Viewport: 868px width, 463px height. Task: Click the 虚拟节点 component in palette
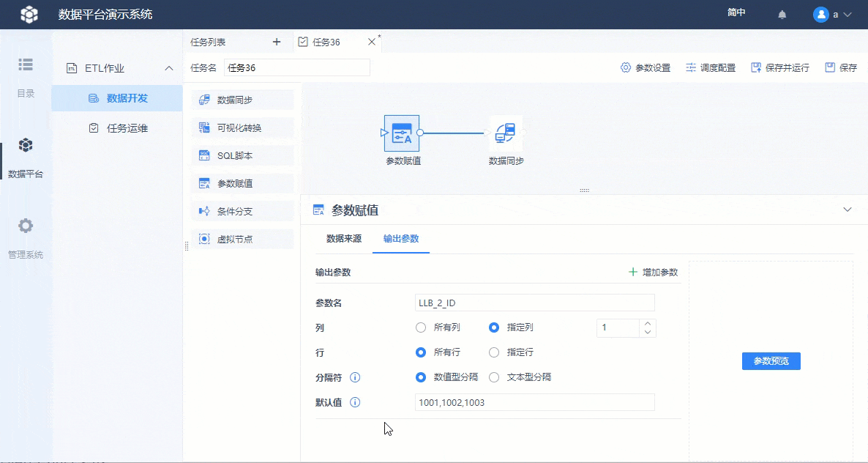coord(242,240)
